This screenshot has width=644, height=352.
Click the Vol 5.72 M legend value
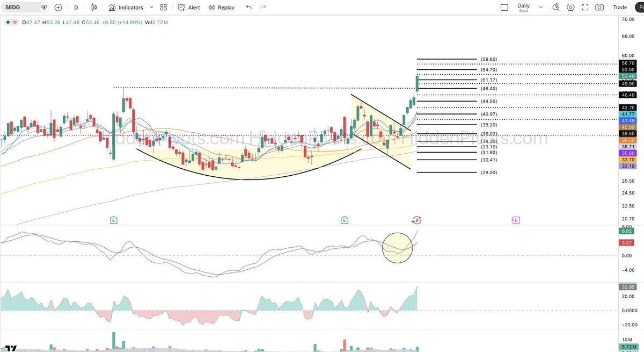(x=156, y=22)
